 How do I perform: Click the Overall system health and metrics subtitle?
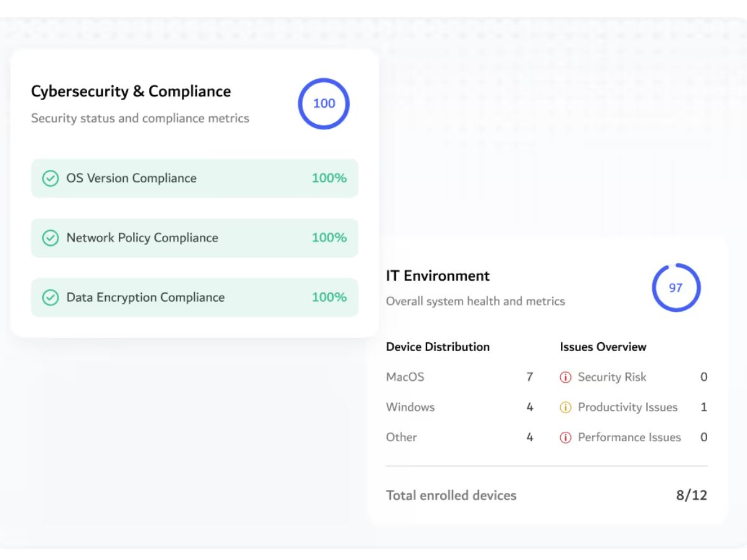[x=476, y=301]
